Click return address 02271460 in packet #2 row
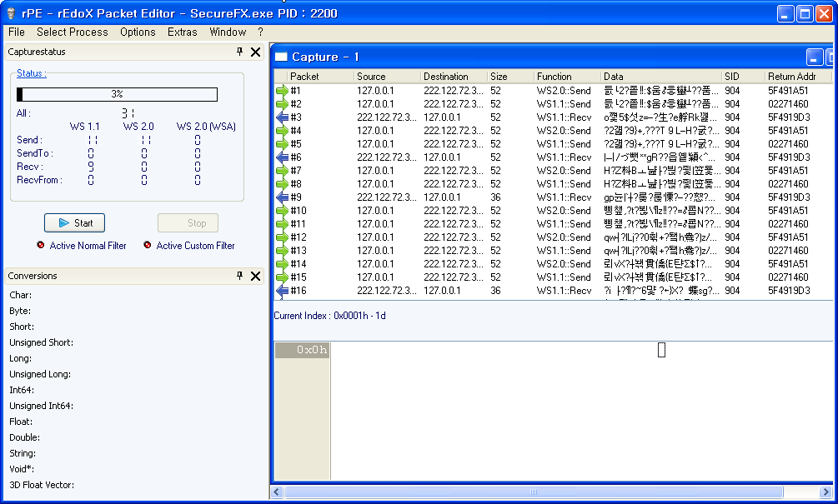 [x=788, y=104]
